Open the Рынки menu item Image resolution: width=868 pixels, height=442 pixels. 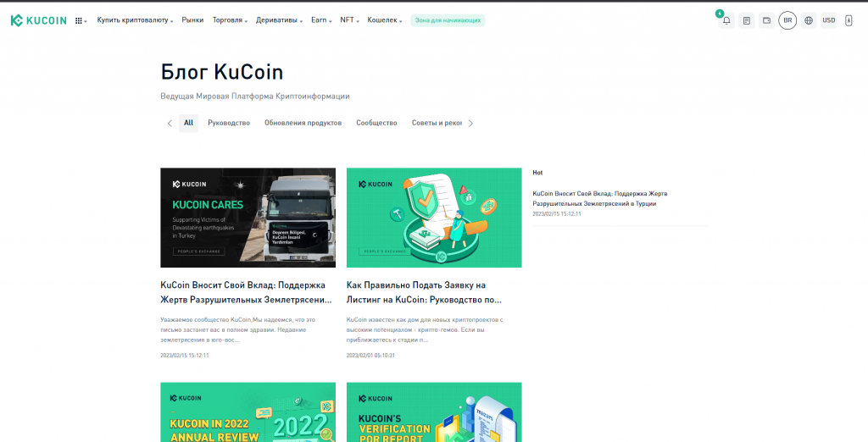click(x=192, y=20)
